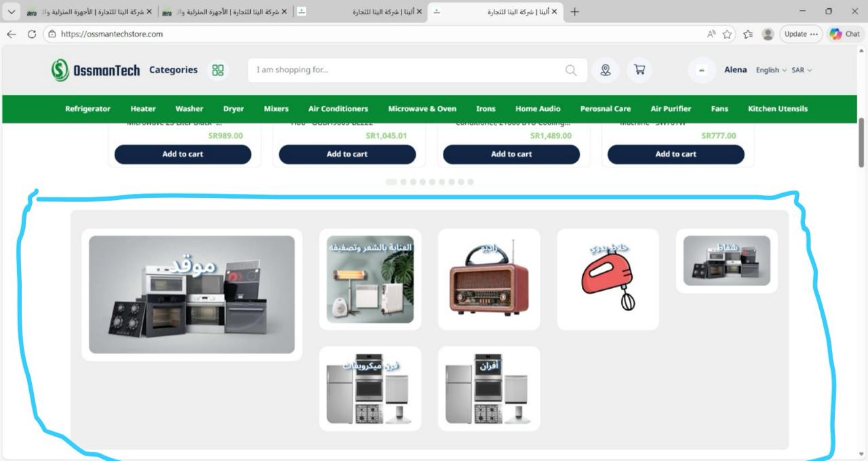
Task: Expand the English language dropdown
Action: click(771, 71)
